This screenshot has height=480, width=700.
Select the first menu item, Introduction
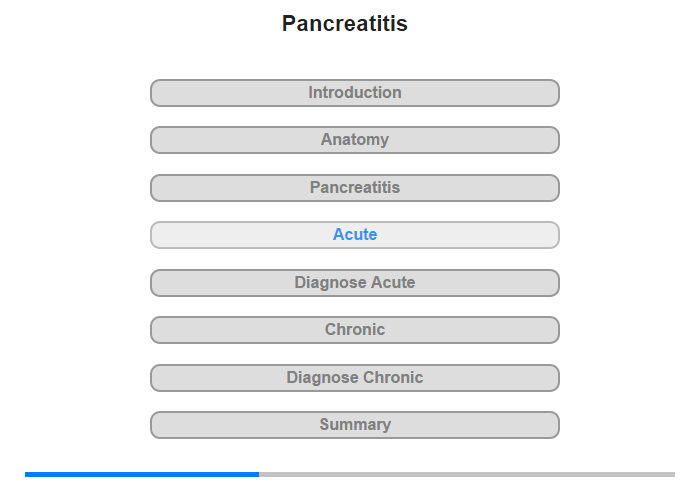[354, 93]
